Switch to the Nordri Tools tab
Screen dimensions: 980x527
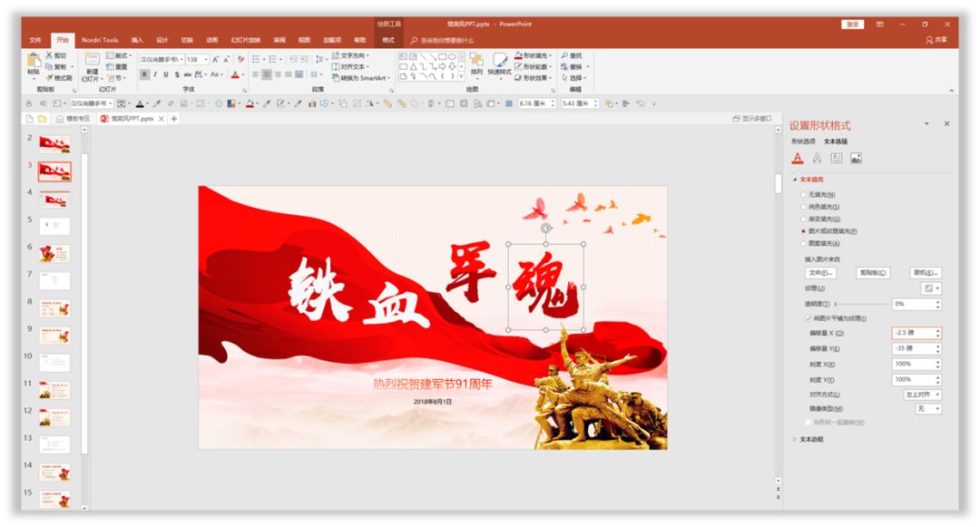(x=100, y=40)
